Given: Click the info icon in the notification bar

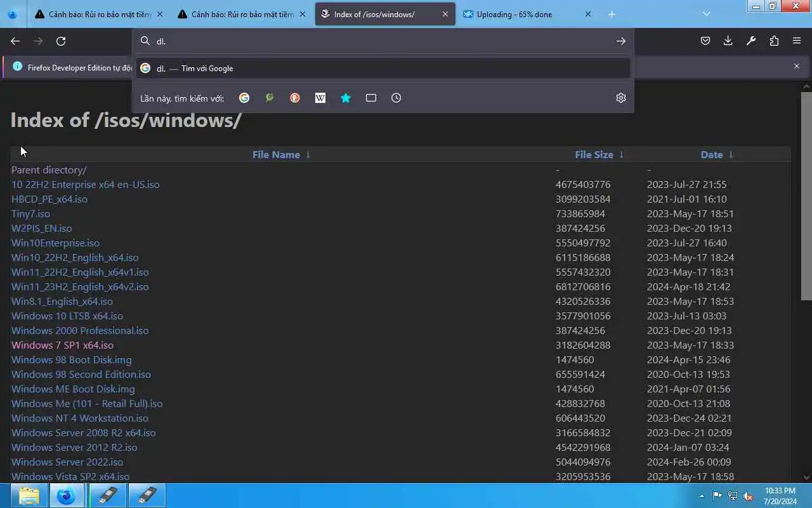Looking at the screenshot, I should click(x=17, y=67).
